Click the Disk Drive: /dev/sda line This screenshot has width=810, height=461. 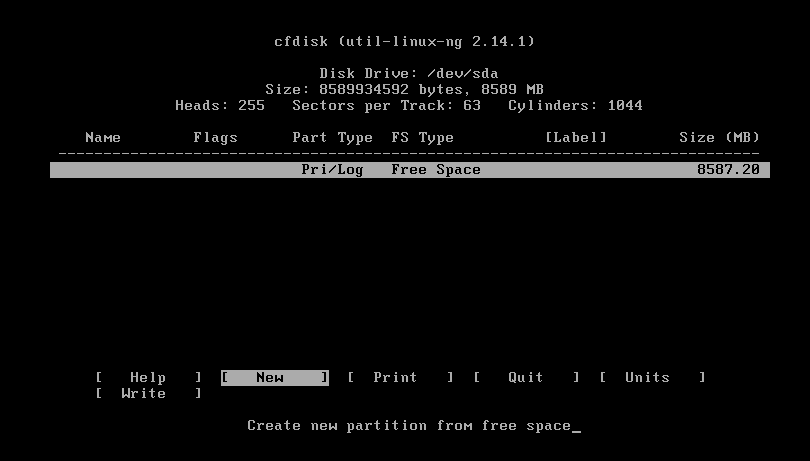(x=409, y=73)
